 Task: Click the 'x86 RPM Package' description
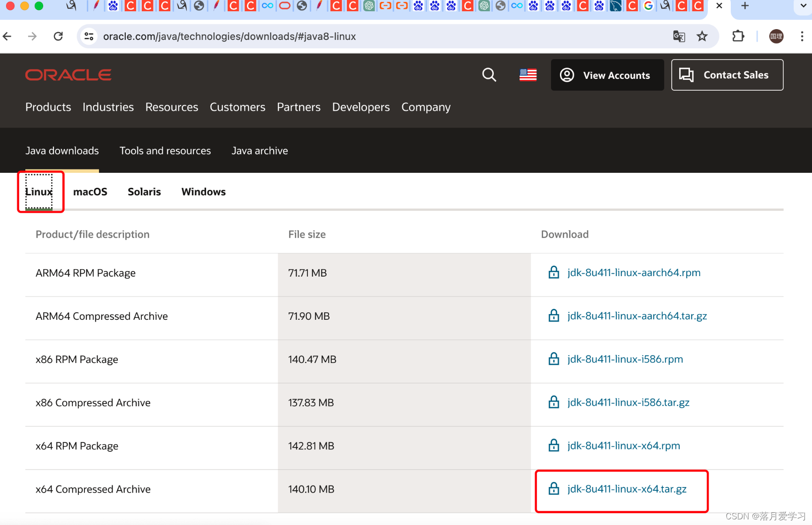click(77, 359)
